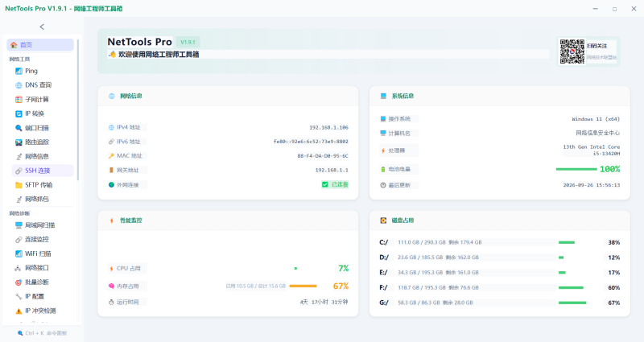Click the orange memory usage bar
Image resolution: width=644 pixels, height=342 pixels.
click(303, 286)
